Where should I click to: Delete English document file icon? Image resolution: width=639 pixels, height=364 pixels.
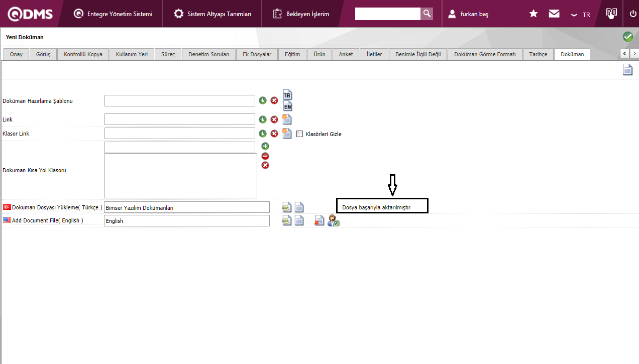pos(319,220)
